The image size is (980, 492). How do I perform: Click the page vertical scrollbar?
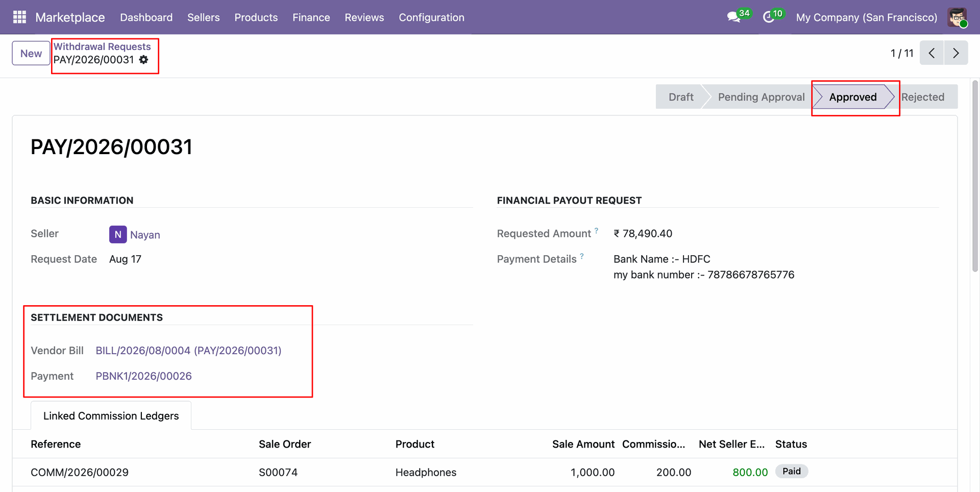pos(975,176)
